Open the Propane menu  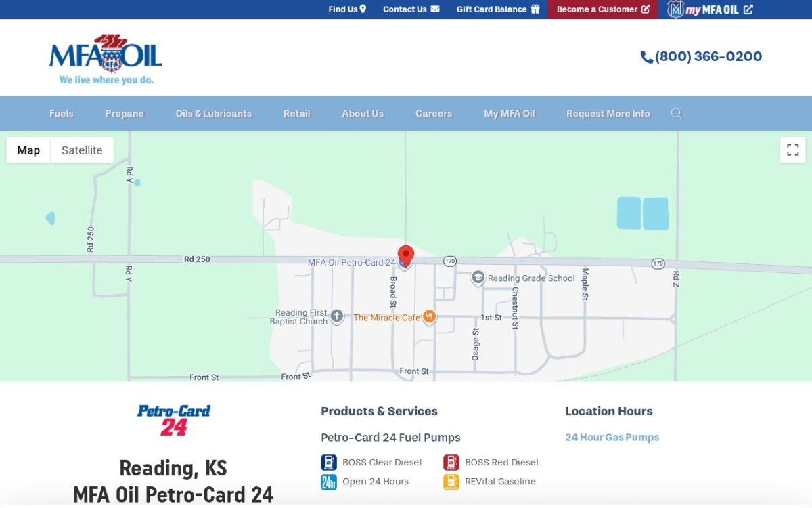click(x=125, y=113)
